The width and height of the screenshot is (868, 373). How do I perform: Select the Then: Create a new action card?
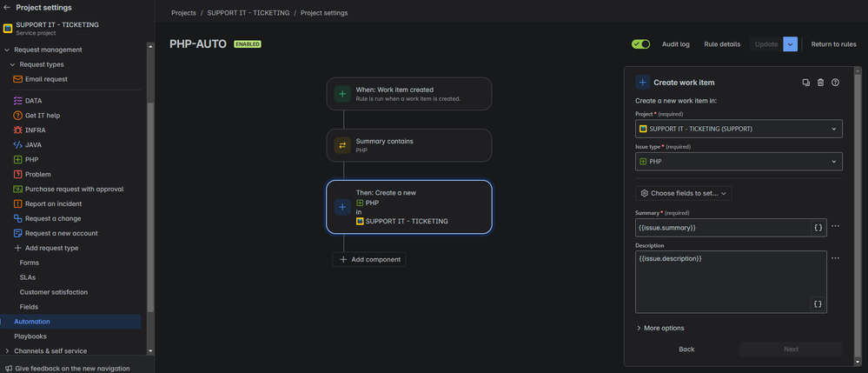coord(409,207)
